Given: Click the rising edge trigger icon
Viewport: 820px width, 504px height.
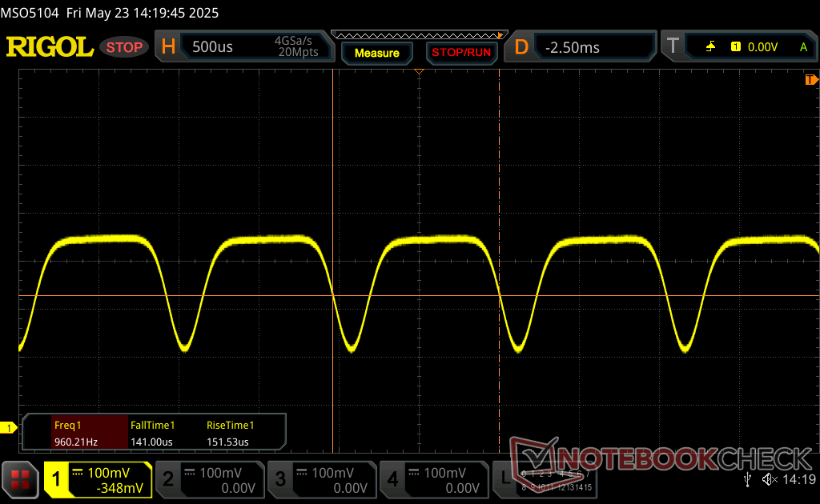Looking at the screenshot, I should (x=710, y=47).
